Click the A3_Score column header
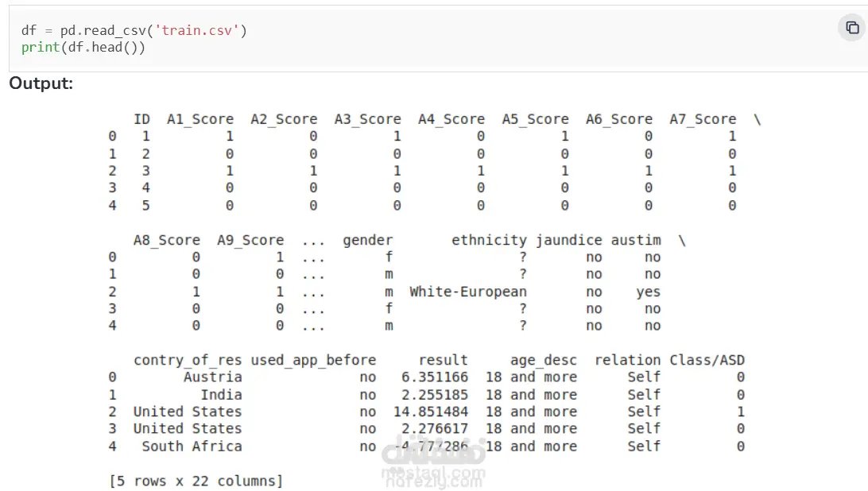The image size is (868, 491). point(367,119)
